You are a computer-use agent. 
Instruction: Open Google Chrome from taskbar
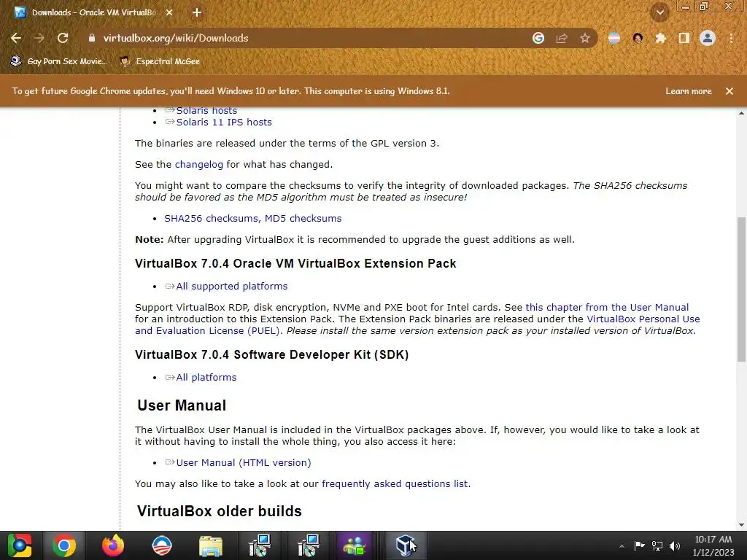pyautogui.click(x=64, y=545)
